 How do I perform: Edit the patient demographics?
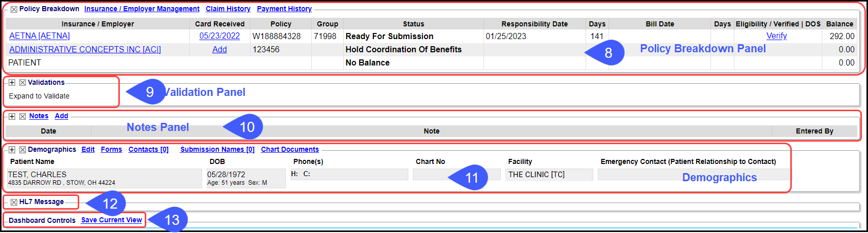(x=88, y=150)
